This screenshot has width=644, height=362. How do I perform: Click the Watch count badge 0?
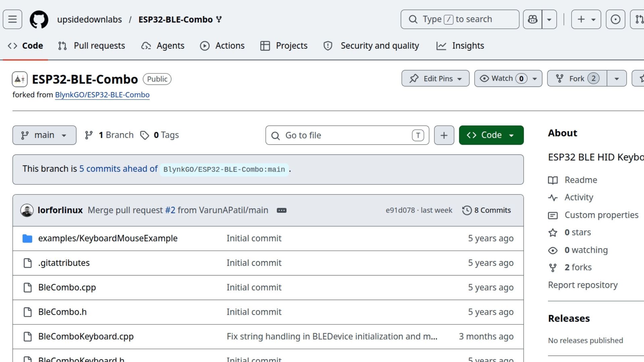click(x=521, y=78)
